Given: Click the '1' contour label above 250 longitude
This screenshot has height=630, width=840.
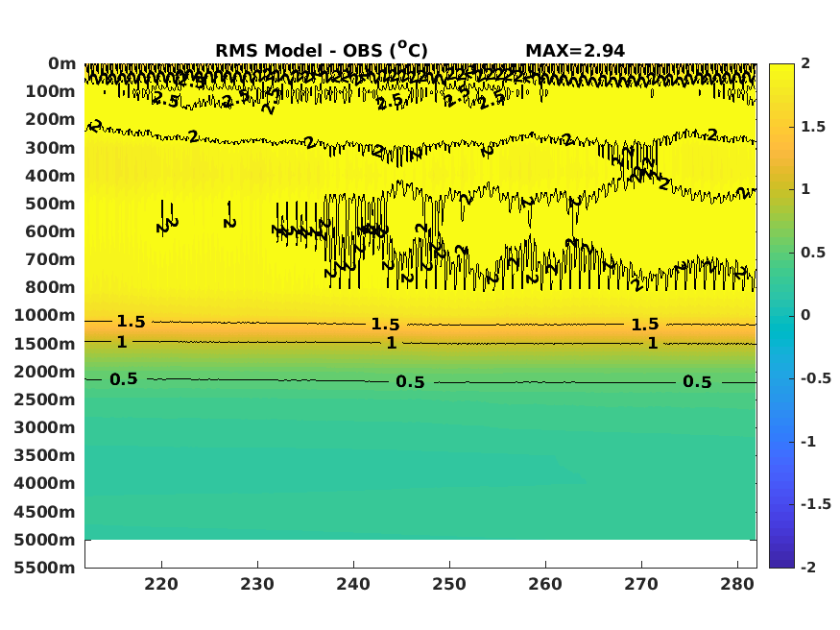Looking at the screenshot, I should pos(392,343).
